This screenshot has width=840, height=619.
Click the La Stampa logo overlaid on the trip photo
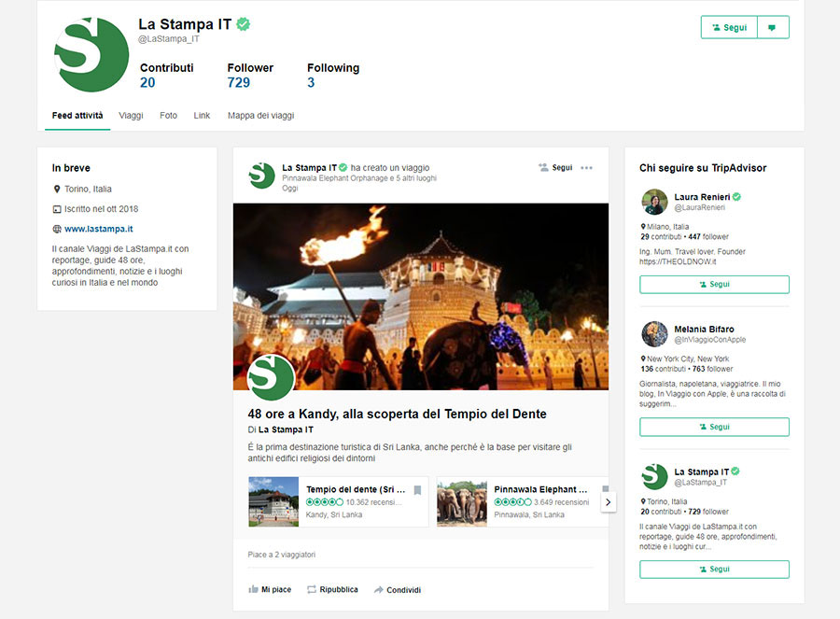271,377
